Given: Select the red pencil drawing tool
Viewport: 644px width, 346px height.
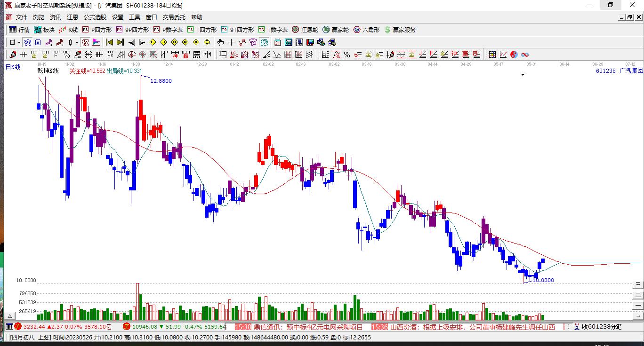Looking at the screenshot, I should click(13, 55).
